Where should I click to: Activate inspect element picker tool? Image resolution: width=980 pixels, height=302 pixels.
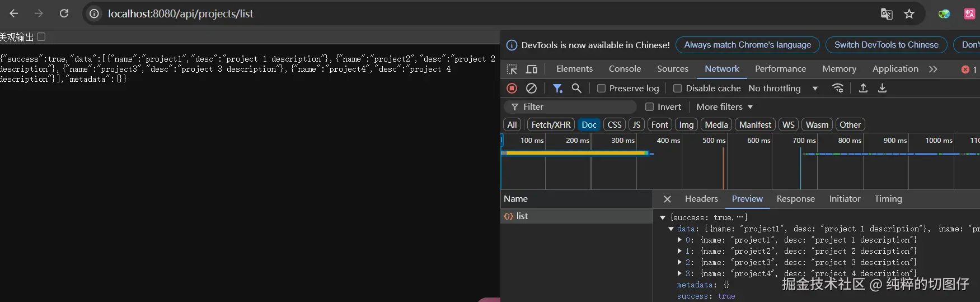click(x=512, y=69)
